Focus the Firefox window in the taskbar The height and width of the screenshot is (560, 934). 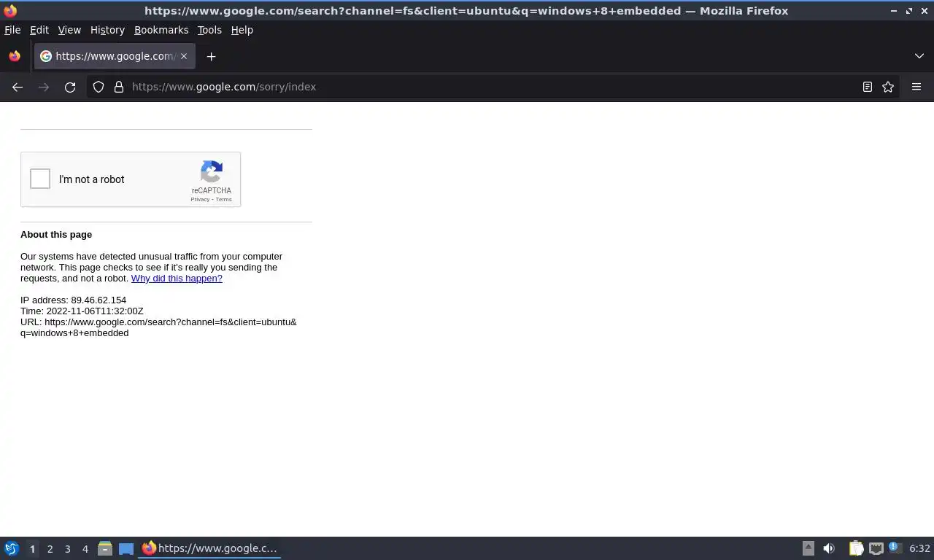(210, 548)
